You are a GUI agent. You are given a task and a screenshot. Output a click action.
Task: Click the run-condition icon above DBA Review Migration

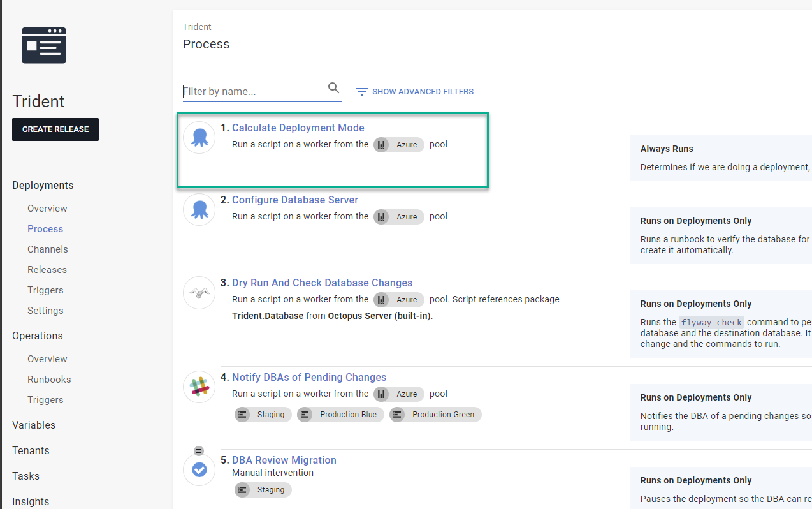coord(199,450)
